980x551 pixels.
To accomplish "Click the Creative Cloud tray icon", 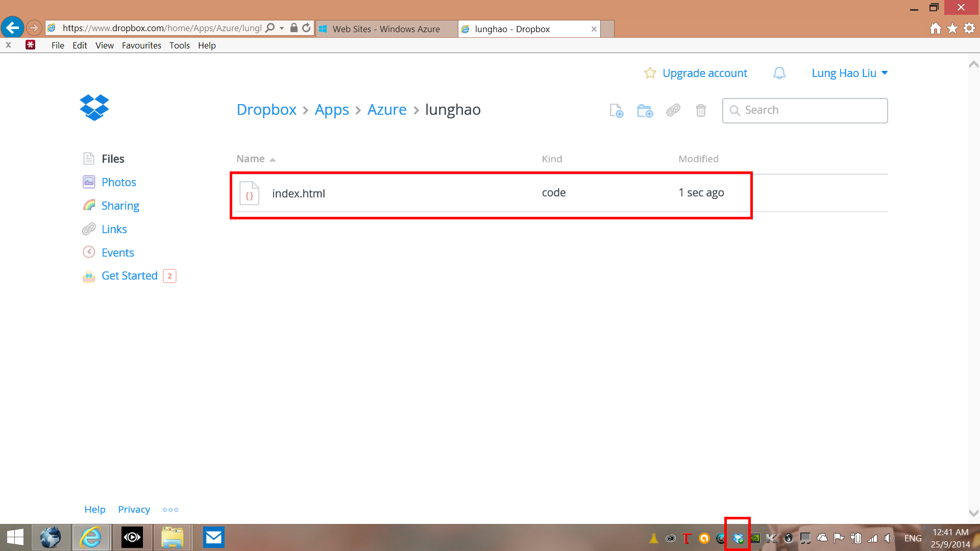I will (671, 538).
